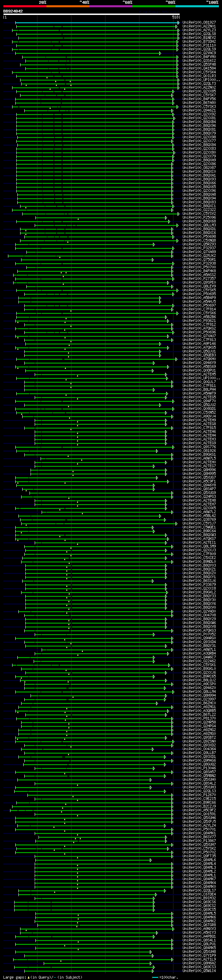This screenshot has width=222, height=980.
Task: Click the =100char. scale legend
Action: (x=165, y=977)
